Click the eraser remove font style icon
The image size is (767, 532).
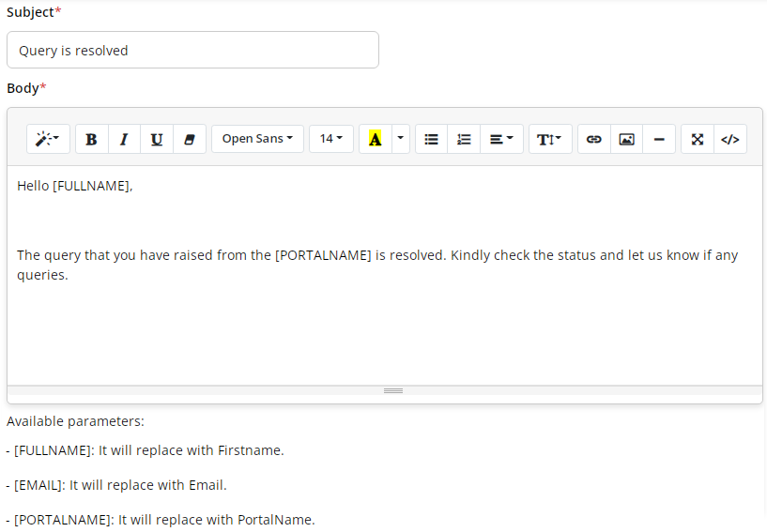click(x=190, y=139)
